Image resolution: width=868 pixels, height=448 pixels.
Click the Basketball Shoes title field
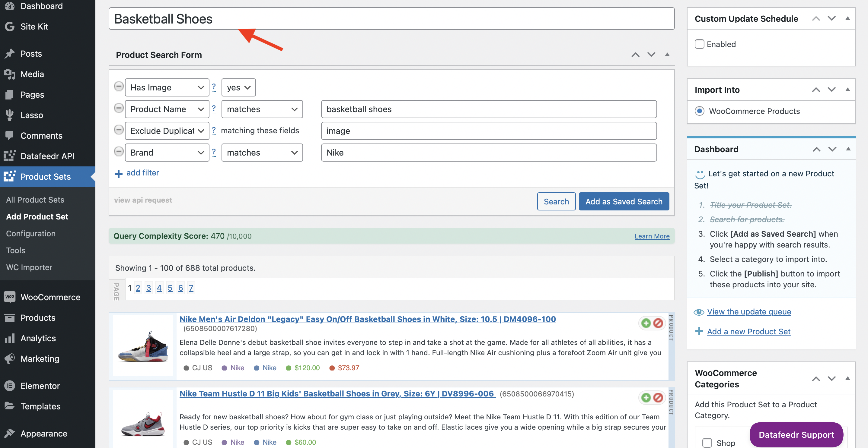tap(391, 18)
